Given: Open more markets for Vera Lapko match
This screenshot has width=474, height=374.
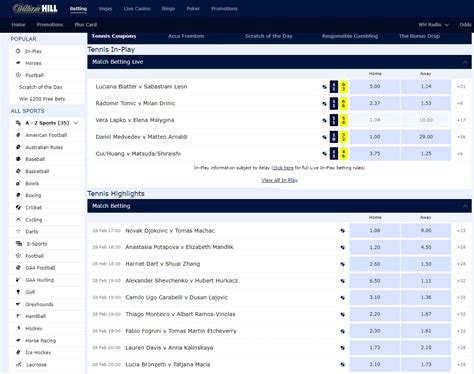Looking at the screenshot, I should coord(461,120).
